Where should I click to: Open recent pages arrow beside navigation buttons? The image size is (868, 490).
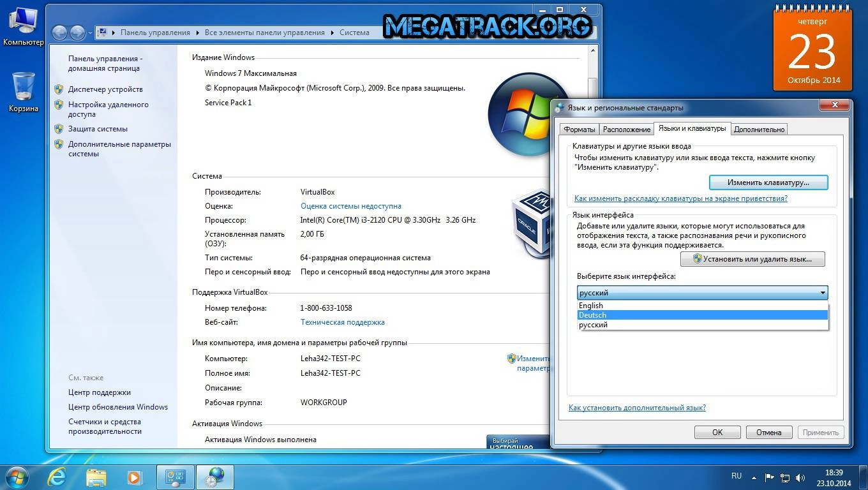[91, 33]
